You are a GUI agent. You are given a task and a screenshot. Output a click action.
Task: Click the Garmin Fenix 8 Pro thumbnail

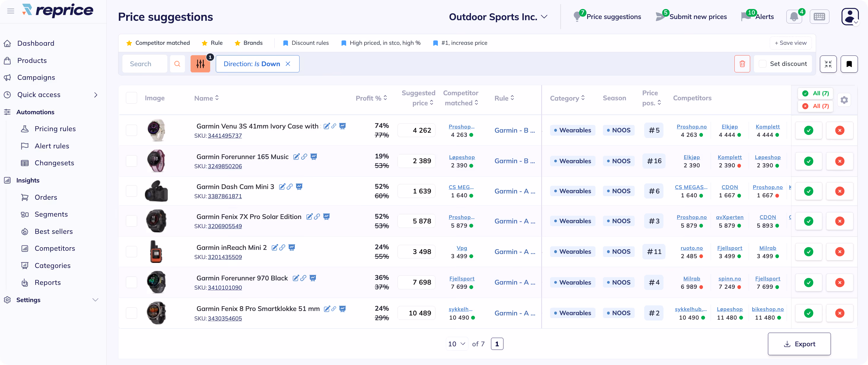pos(156,313)
